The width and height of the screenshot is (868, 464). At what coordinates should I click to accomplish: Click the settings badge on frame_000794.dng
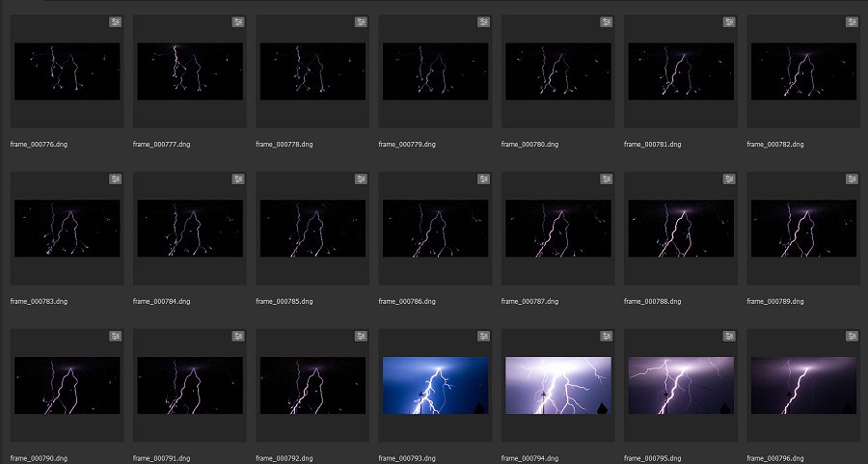click(607, 336)
